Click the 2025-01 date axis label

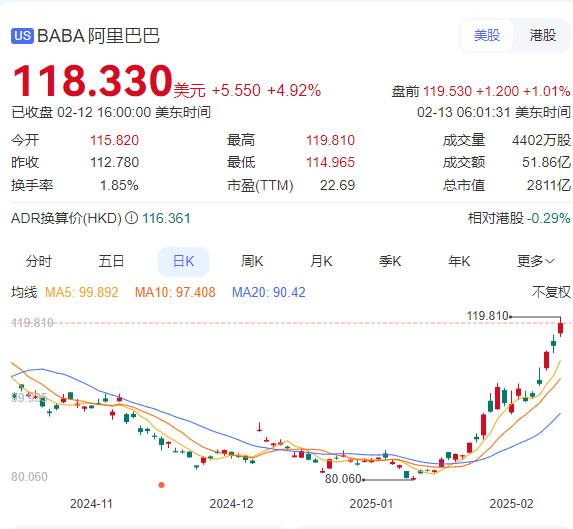[371, 504]
